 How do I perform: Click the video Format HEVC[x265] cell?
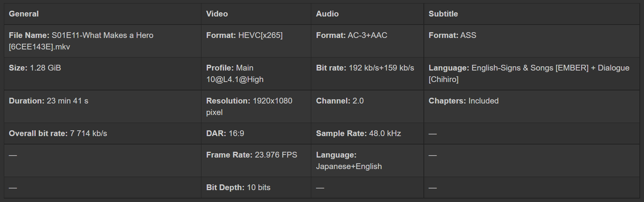(244, 35)
